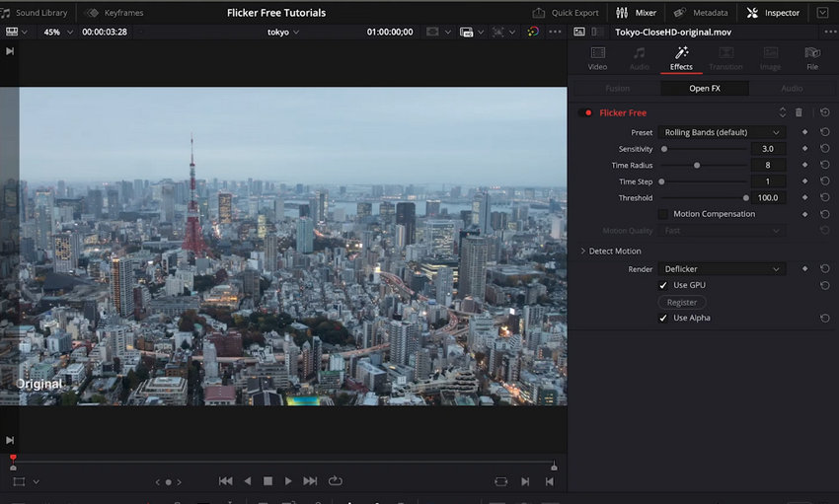Image resolution: width=839 pixels, height=504 pixels.
Task: Switch to the Audio inspector tab
Action: 639,59
